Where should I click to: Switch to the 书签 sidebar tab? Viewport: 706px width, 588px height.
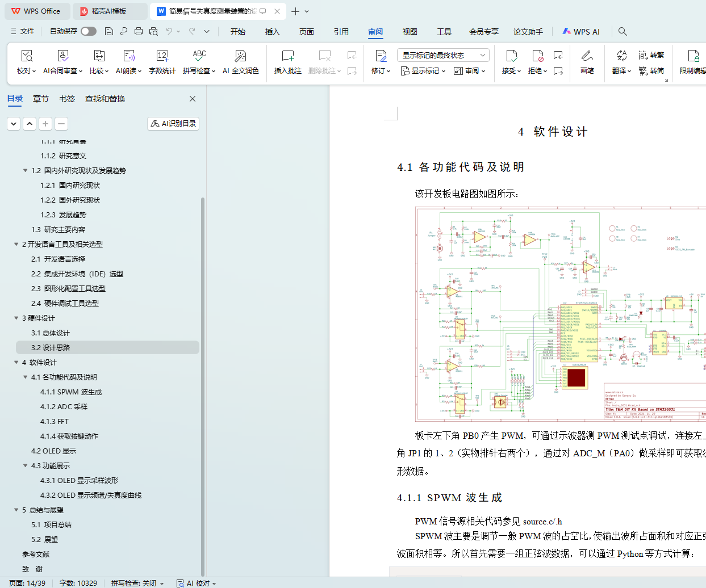pos(67,99)
